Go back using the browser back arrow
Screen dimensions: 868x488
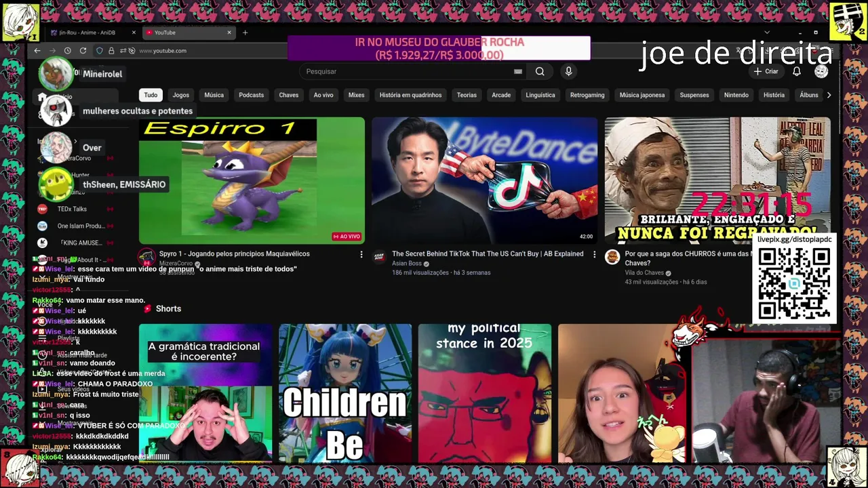[37, 51]
